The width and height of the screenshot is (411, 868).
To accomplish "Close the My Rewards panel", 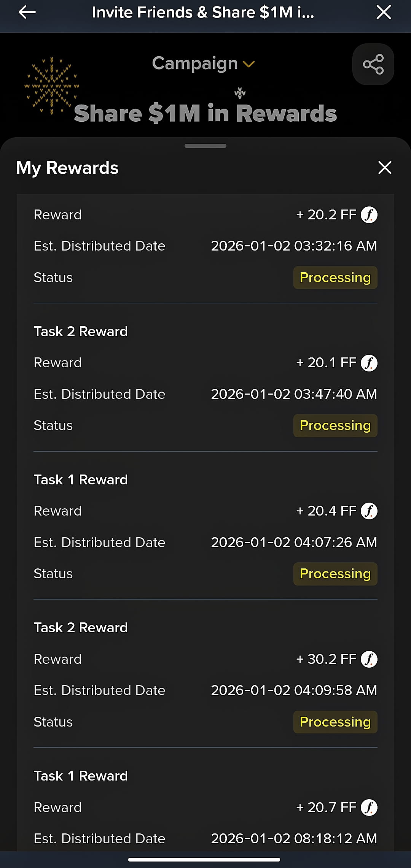I will (385, 167).
